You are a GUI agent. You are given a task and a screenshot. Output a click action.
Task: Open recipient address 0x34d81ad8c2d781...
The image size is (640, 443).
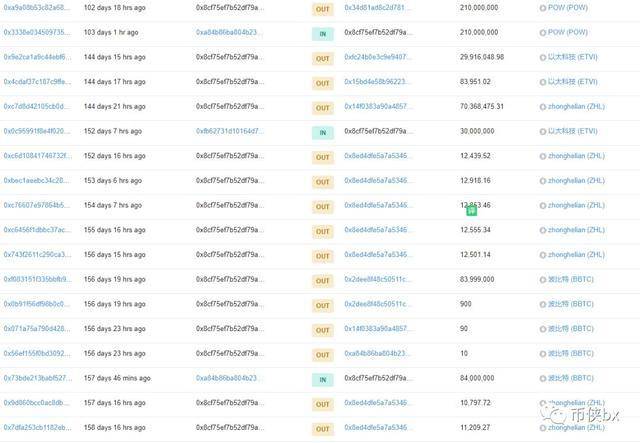(376, 8)
